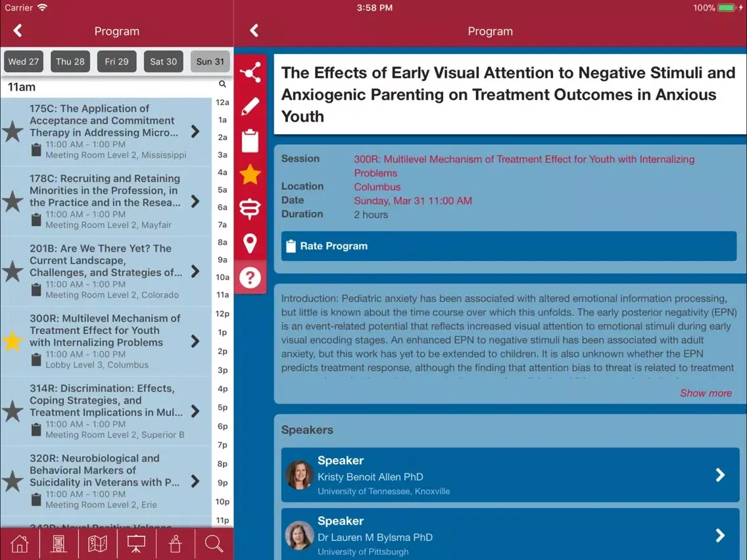Open notes with the pencil icon

[250, 106]
